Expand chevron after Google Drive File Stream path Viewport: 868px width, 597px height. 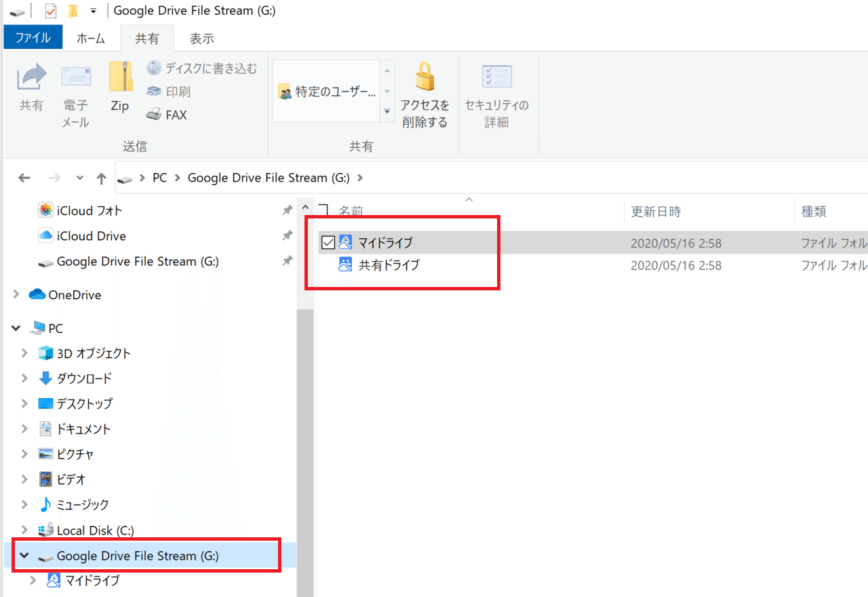pos(359,178)
